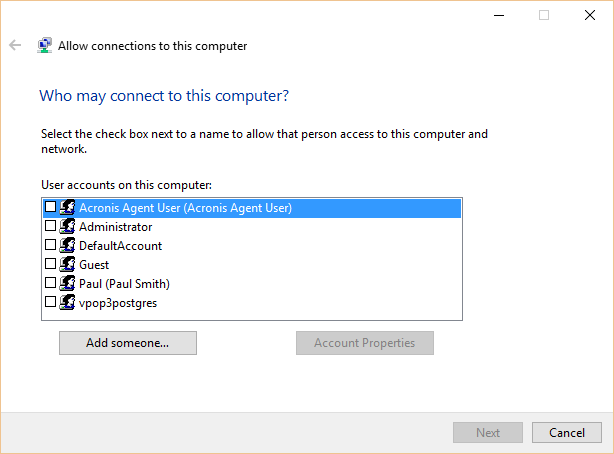Click the Paul Smith user icon
Viewport: 614px width, 454px height.
67,283
